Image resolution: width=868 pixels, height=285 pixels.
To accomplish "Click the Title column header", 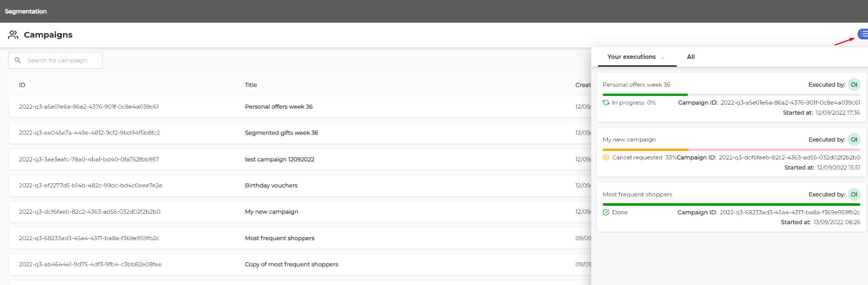I will pos(251,85).
